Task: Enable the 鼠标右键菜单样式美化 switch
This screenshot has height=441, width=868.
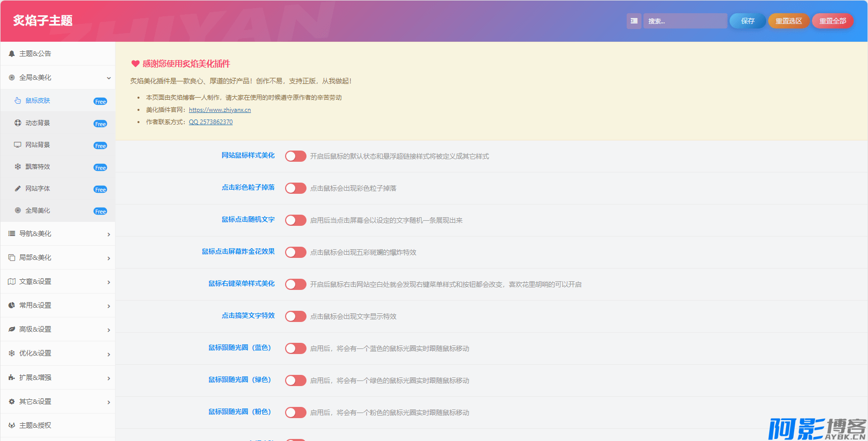Action: coord(295,284)
